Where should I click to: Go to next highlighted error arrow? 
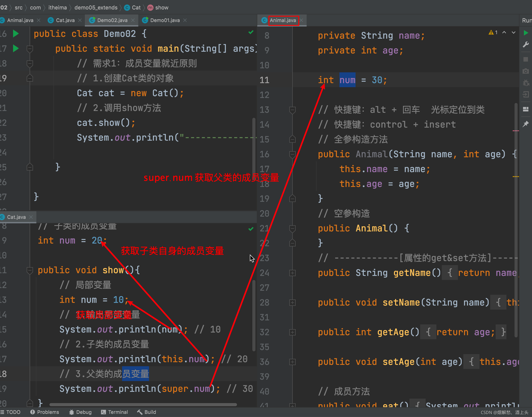[x=513, y=33]
